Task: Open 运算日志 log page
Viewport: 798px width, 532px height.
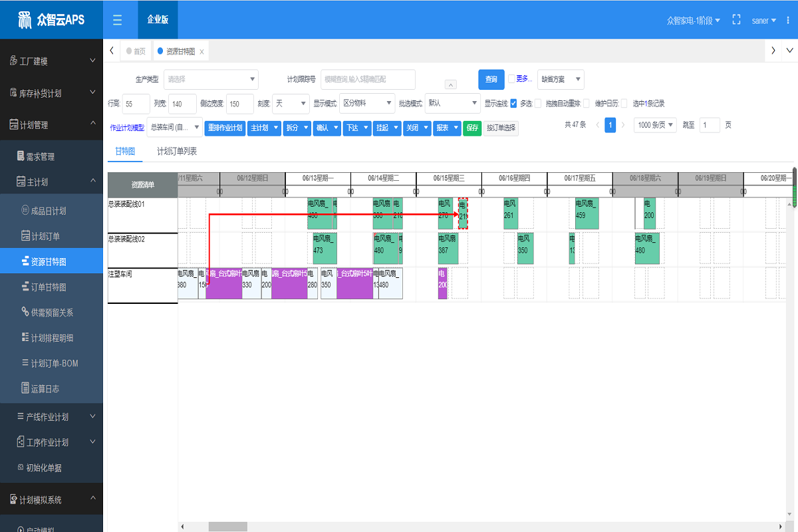Action: (x=45, y=388)
